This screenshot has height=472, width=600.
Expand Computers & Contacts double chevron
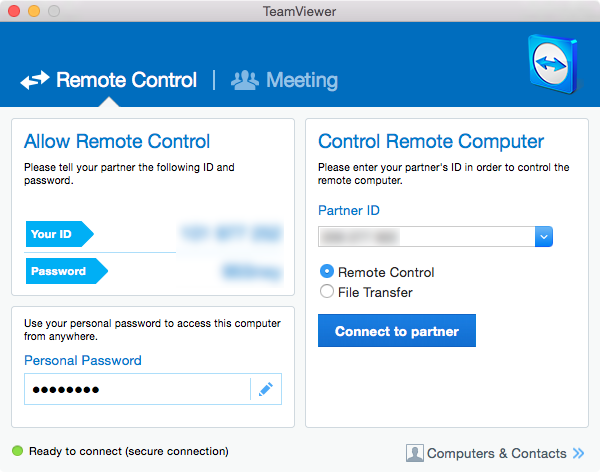coord(578,453)
